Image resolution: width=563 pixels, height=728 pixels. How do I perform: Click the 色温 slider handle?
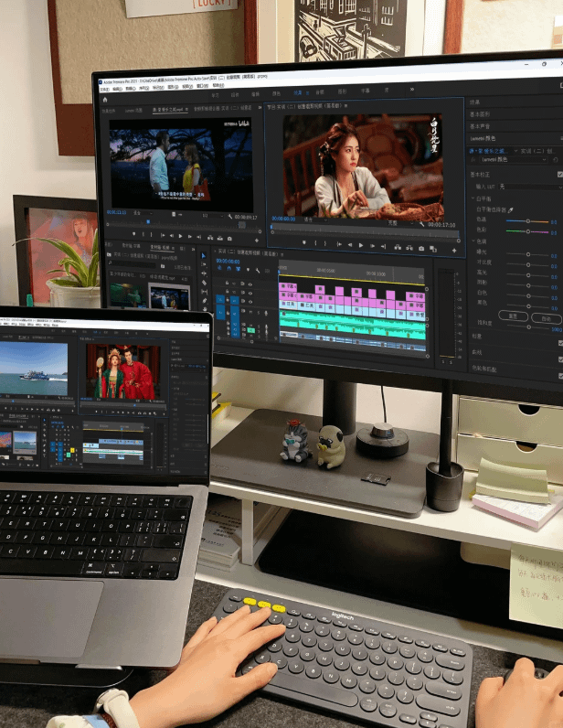[x=527, y=221]
